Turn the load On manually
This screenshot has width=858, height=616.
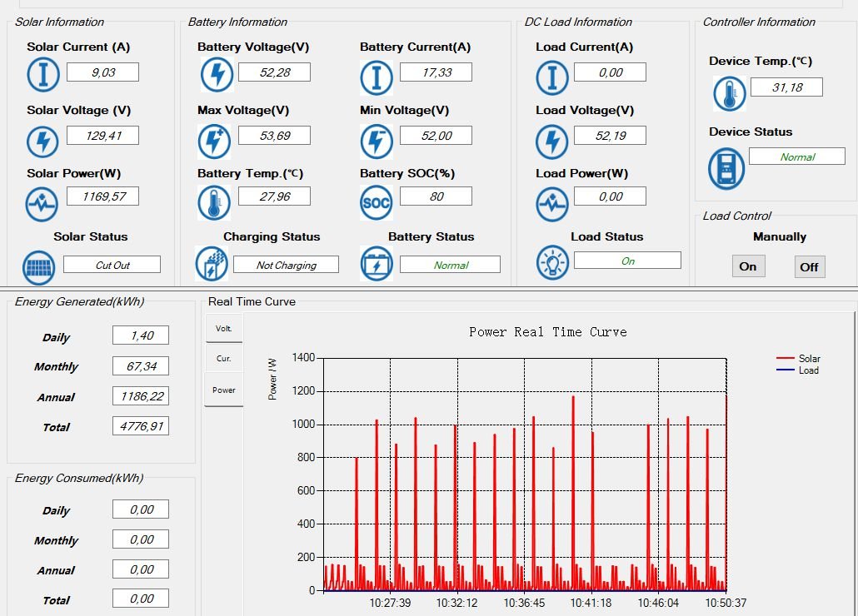point(748,266)
